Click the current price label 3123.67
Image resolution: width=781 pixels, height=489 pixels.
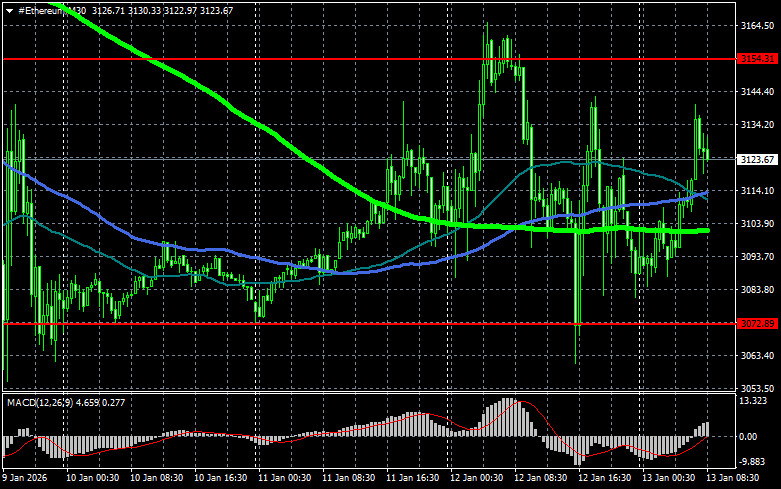[757, 159]
